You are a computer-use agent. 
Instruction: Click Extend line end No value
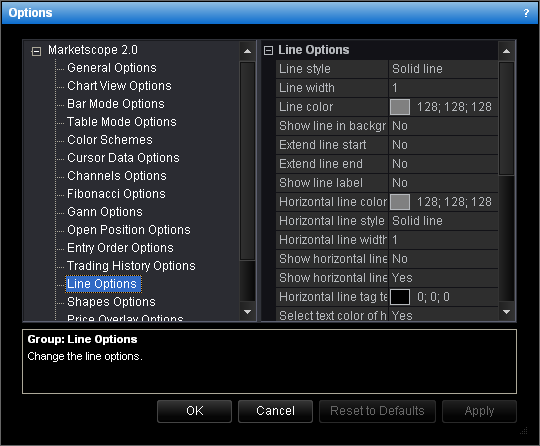click(443, 164)
